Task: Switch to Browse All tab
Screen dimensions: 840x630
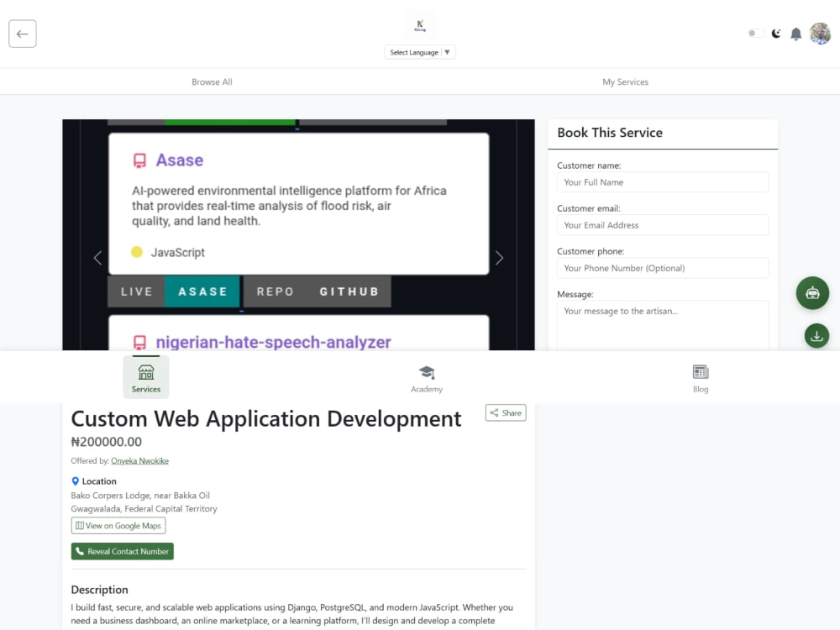Action: (x=212, y=82)
